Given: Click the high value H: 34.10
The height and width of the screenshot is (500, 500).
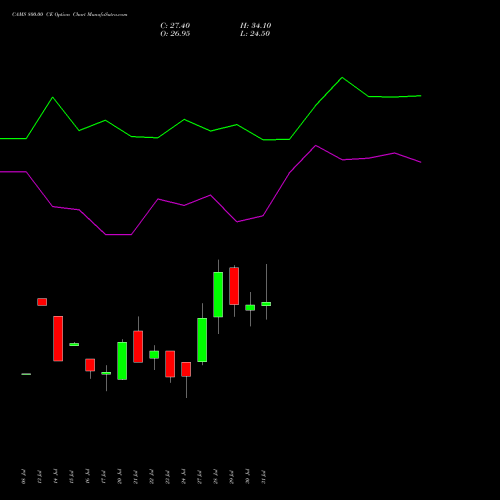Looking at the screenshot, I should pyautogui.click(x=255, y=26).
